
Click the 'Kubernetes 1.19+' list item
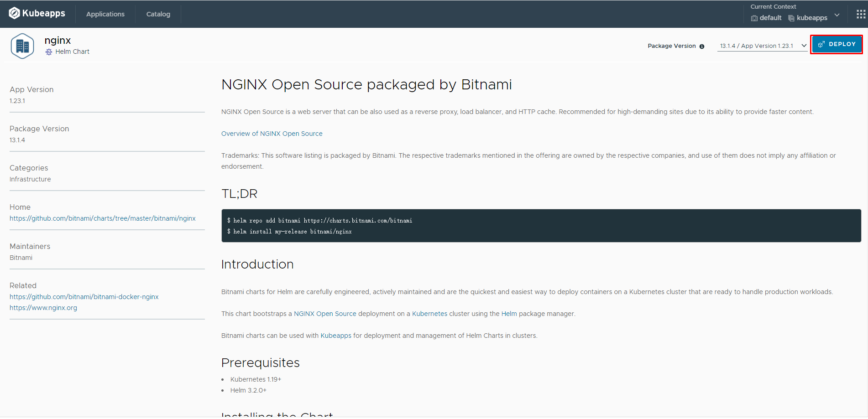pyautogui.click(x=256, y=379)
